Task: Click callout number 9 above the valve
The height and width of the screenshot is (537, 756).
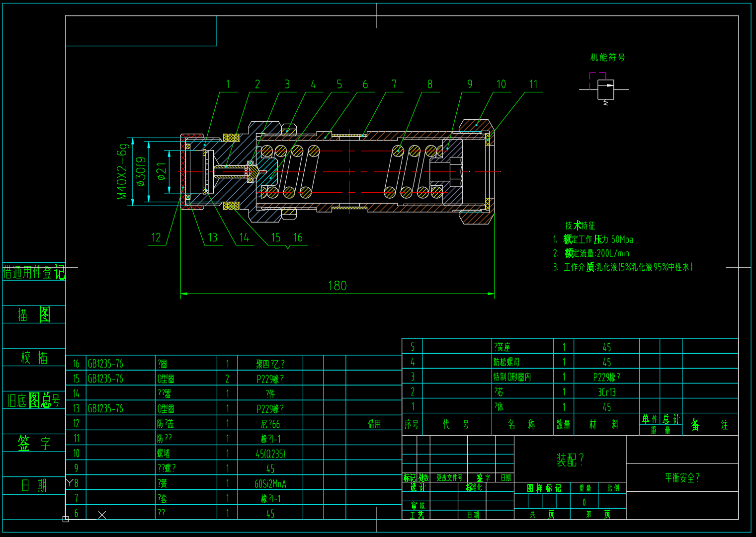Action: coord(470,84)
